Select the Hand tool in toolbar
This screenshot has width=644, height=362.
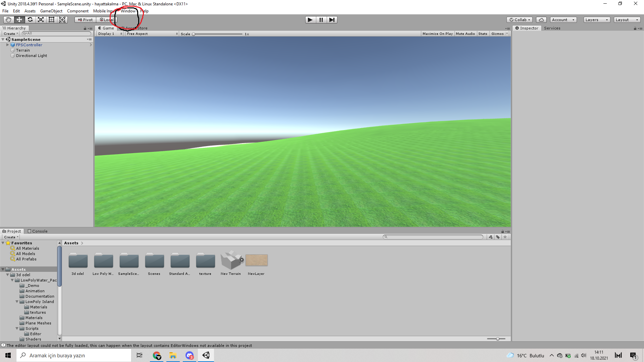[x=8, y=20]
